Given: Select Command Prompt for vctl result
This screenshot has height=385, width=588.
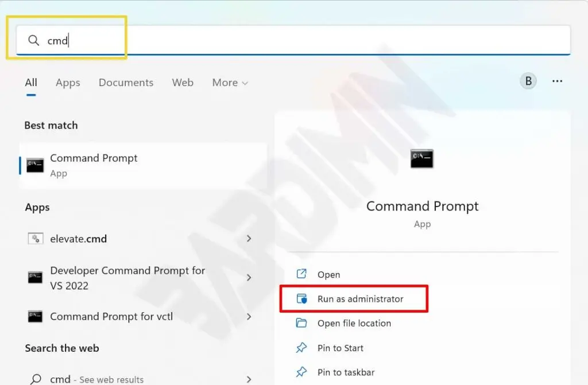Looking at the screenshot, I should [x=140, y=316].
